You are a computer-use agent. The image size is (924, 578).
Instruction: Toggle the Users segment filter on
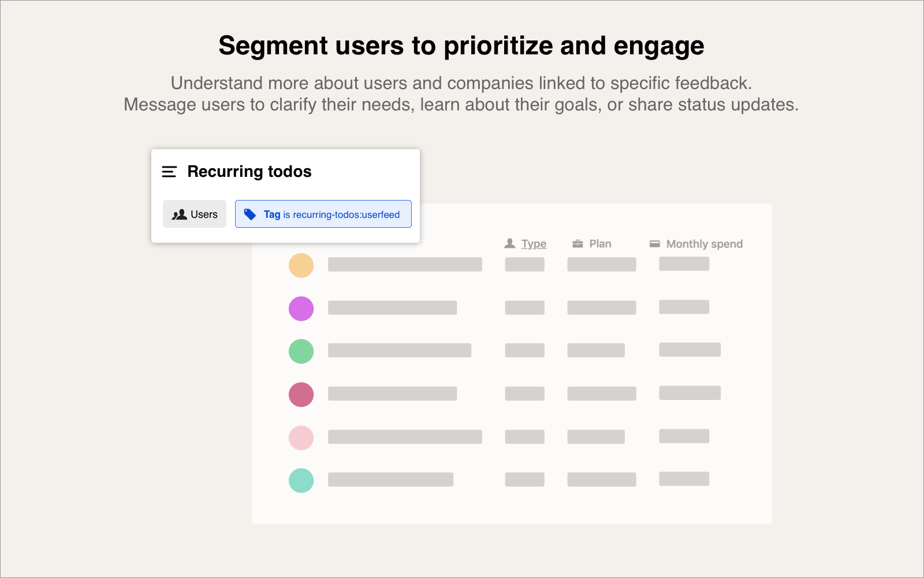pos(194,214)
